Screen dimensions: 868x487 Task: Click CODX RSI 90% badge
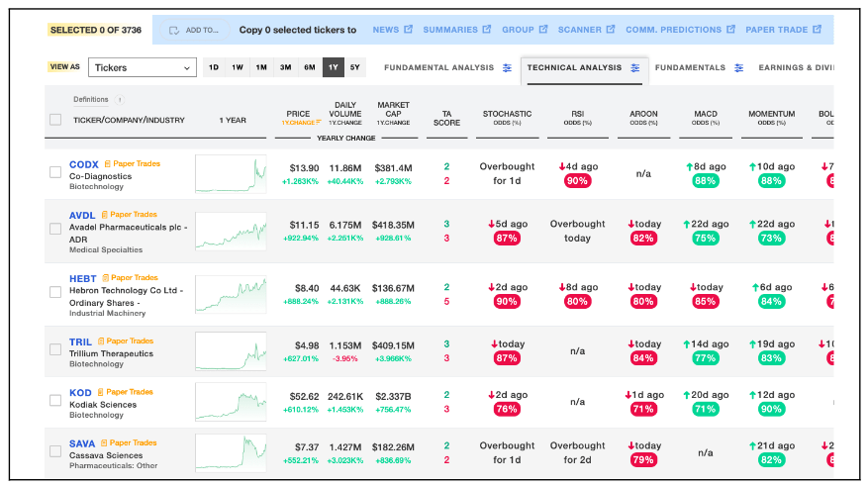(x=577, y=181)
